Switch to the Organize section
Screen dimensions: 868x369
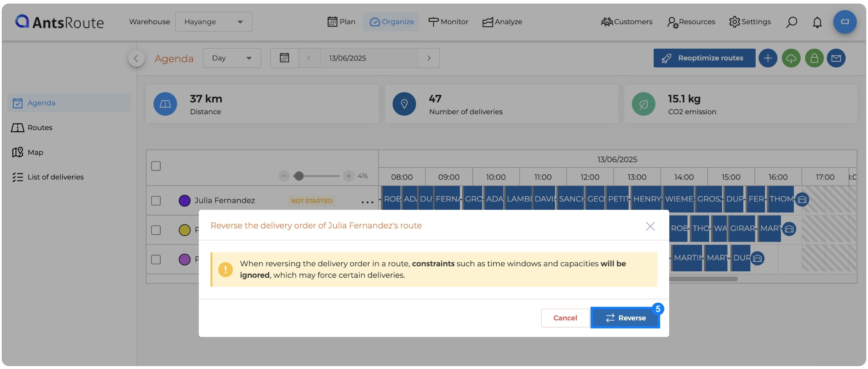click(392, 22)
